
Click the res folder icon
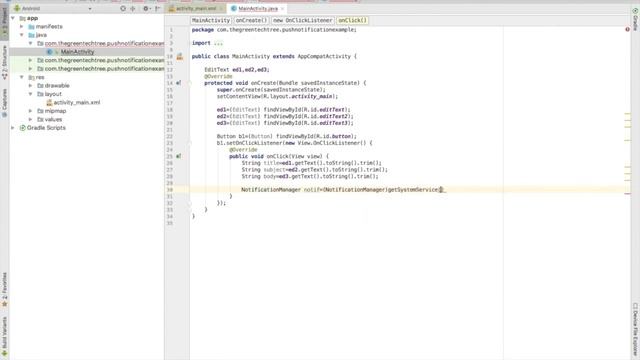[31, 77]
